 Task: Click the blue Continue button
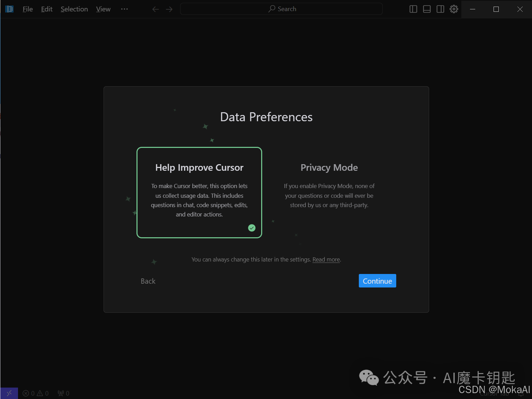point(377,281)
